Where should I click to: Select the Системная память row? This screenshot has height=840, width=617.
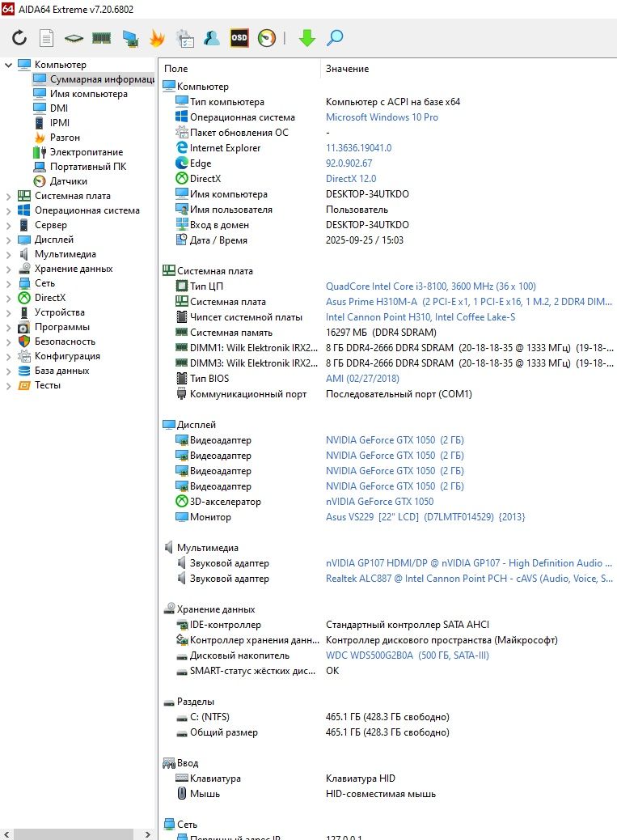tap(388, 332)
